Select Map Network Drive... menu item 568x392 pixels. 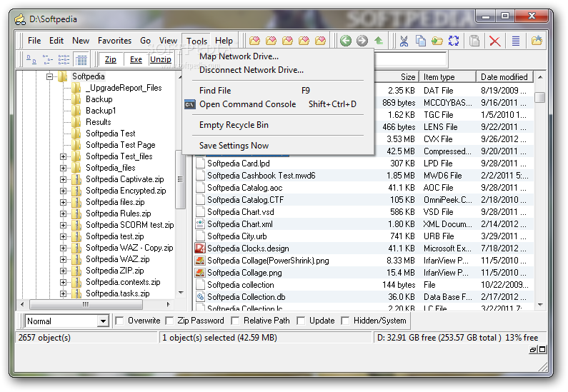tap(278, 56)
